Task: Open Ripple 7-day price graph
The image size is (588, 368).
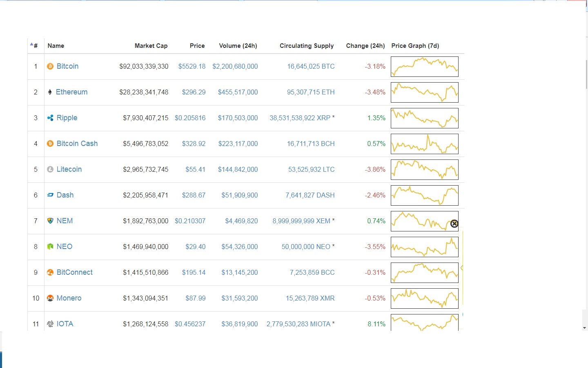Action: coord(425,118)
